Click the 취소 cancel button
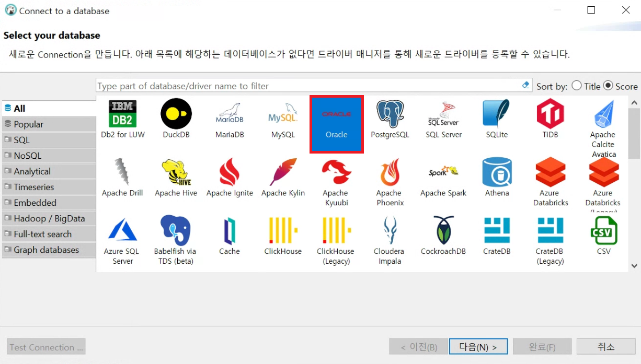 coord(606,347)
